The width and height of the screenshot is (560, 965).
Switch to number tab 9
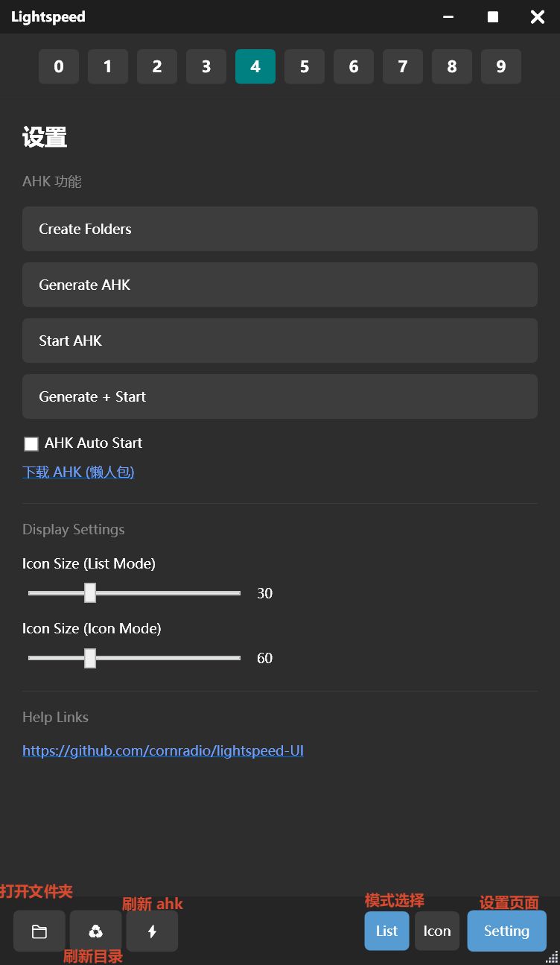tap(501, 66)
